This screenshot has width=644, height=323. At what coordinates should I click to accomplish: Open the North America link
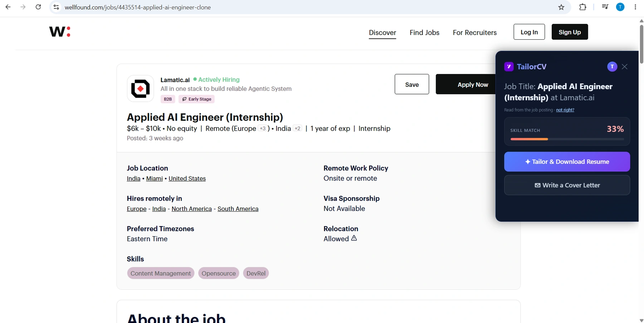point(192,209)
